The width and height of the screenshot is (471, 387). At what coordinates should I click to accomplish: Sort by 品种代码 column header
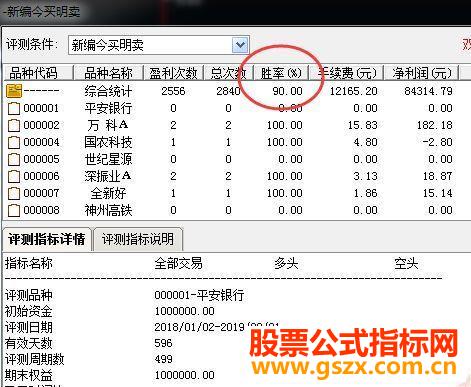coord(38,73)
